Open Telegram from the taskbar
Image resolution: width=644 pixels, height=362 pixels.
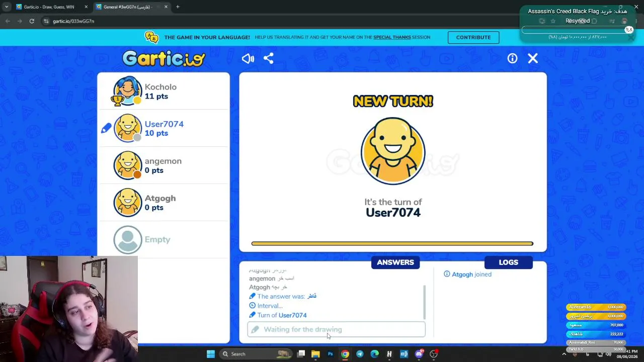pyautogui.click(x=360, y=354)
